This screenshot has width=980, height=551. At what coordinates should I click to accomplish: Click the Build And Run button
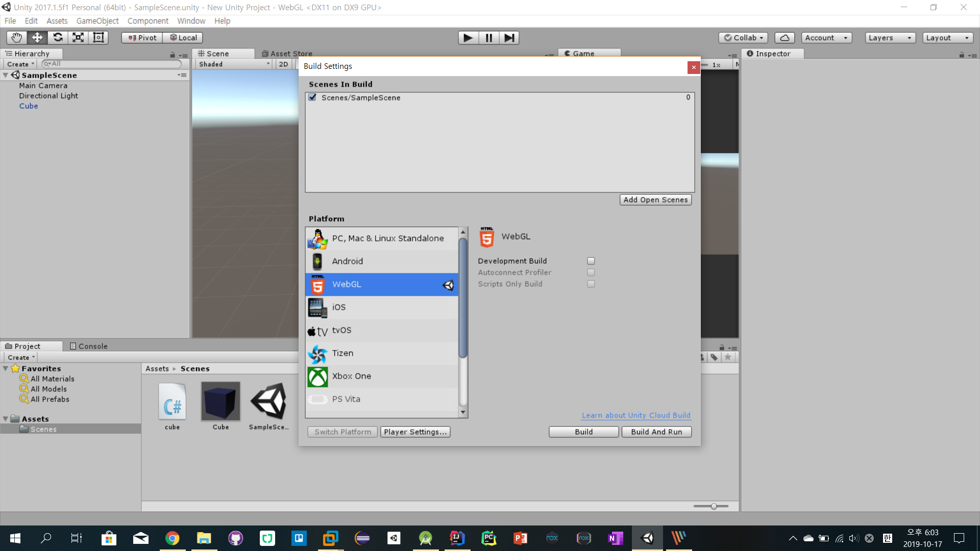pyautogui.click(x=656, y=432)
